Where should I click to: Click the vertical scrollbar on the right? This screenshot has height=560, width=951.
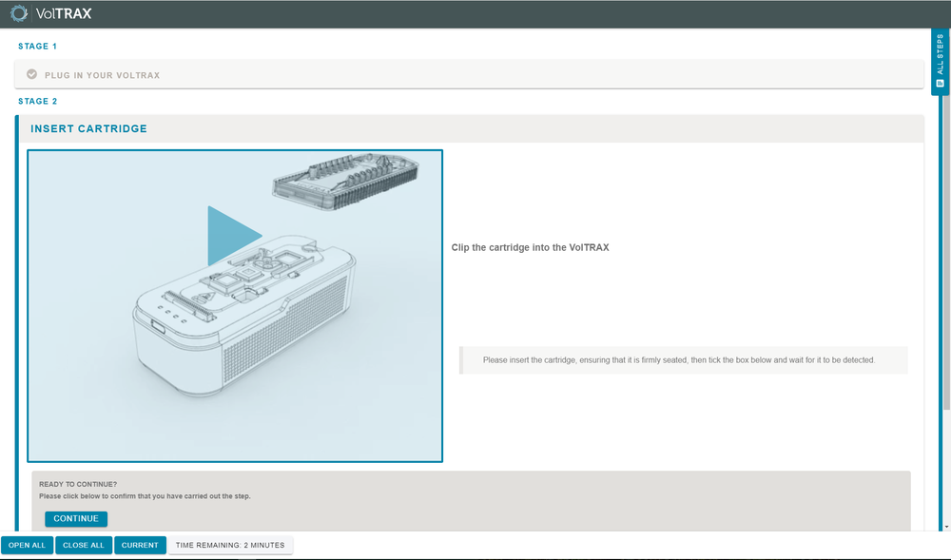[x=946, y=252]
